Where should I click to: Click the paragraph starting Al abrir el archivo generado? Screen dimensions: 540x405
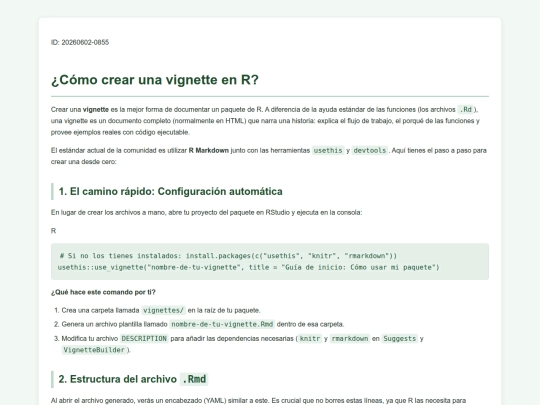258,401
